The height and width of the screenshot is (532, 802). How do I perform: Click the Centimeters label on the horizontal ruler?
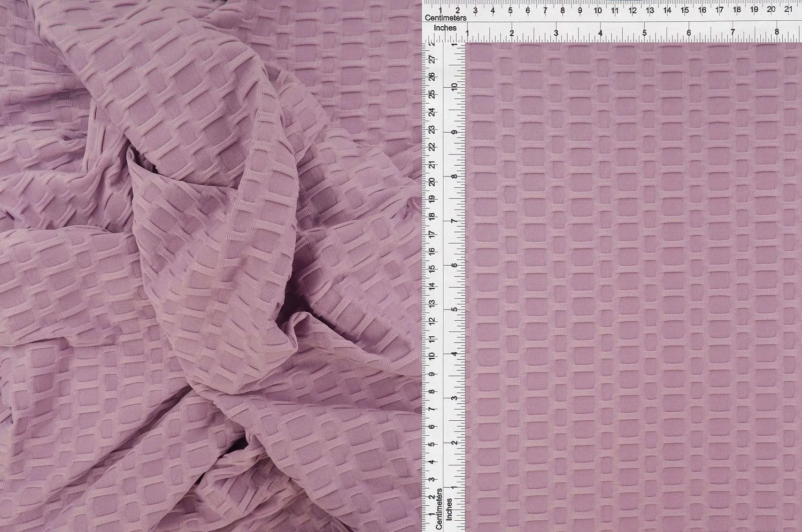[x=447, y=18]
